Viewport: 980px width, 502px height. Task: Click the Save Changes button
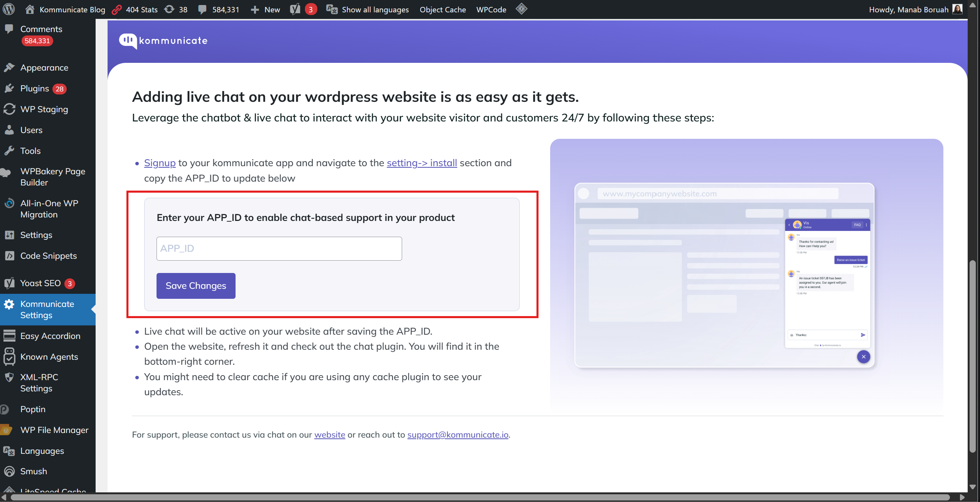[x=196, y=286]
